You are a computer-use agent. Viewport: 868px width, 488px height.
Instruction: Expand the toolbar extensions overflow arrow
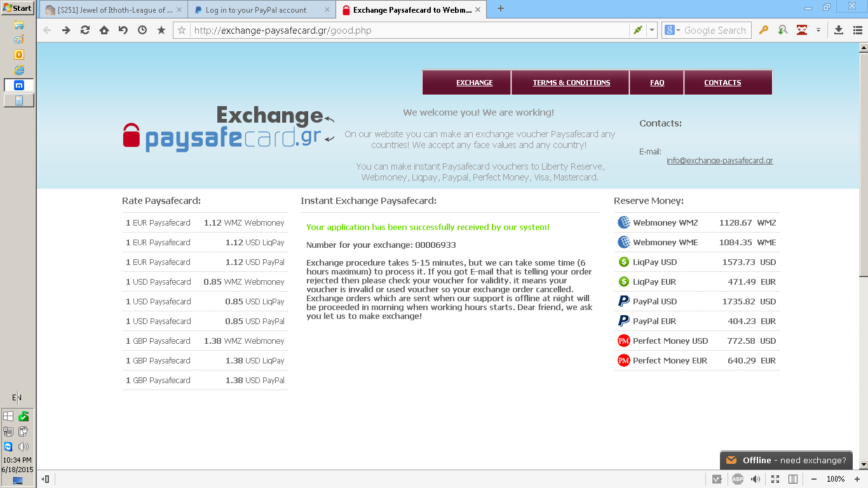point(818,30)
